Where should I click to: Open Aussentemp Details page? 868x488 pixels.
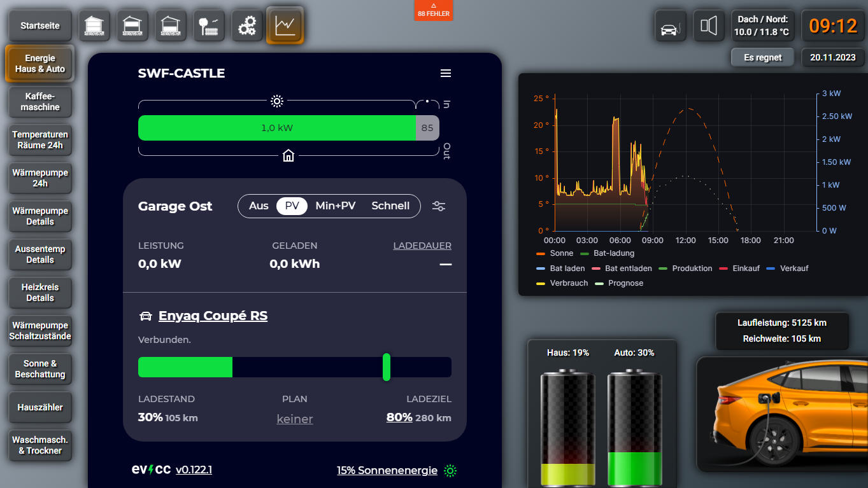(x=40, y=254)
